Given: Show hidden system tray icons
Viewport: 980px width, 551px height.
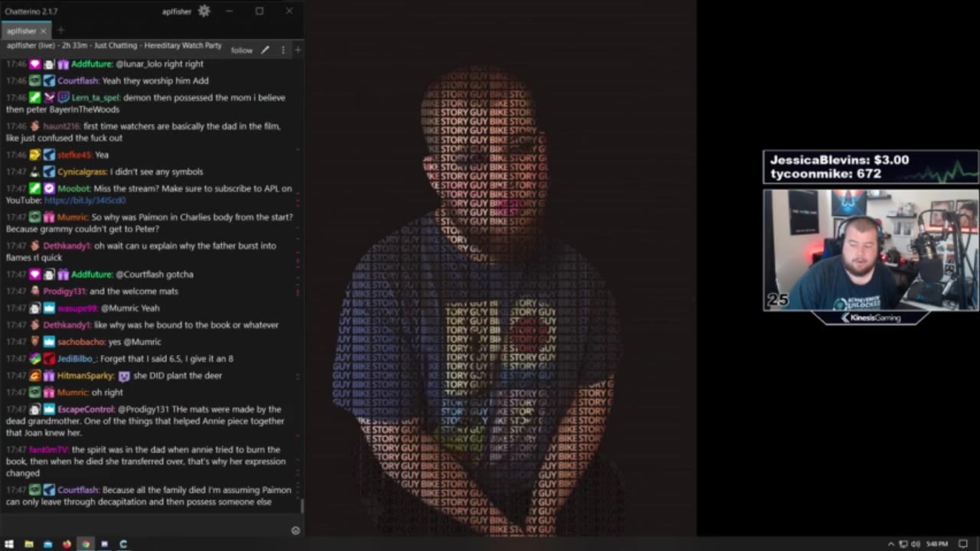Looking at the screenshot, I should coord(891,544).
